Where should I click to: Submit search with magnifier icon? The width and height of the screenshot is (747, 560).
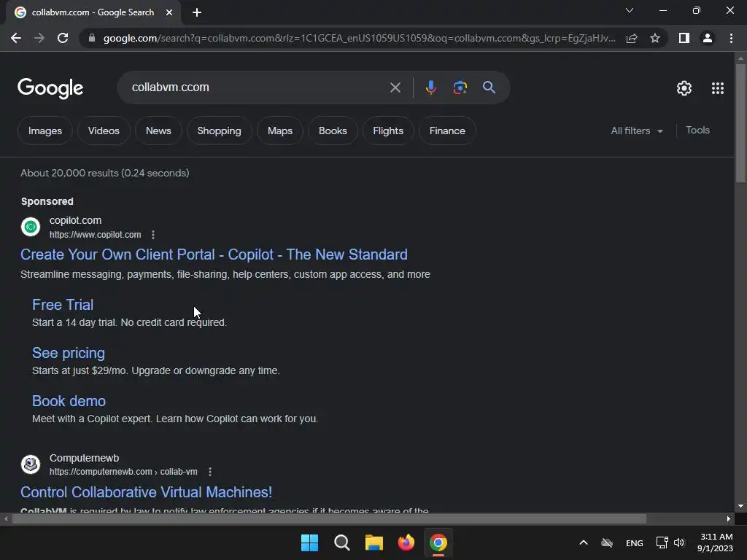click(489, 87)
